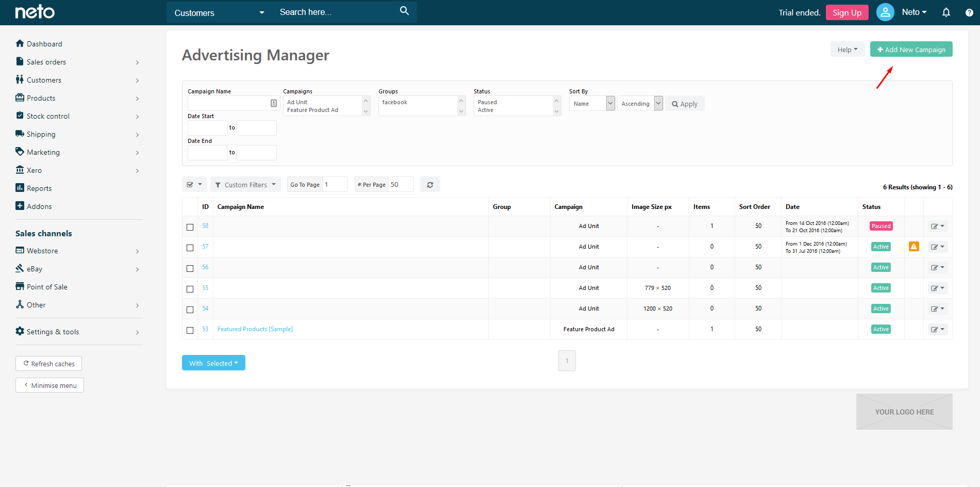Open the Customers search scope dropdown
The width and height of the screenshot is (980, 487).
[x=219, y=12]
